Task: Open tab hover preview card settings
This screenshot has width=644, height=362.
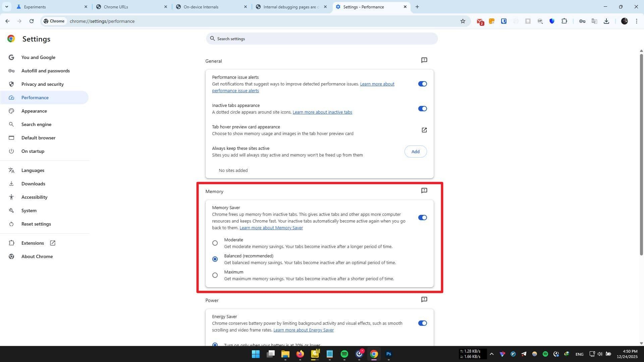Action: (x=424, y=130)
